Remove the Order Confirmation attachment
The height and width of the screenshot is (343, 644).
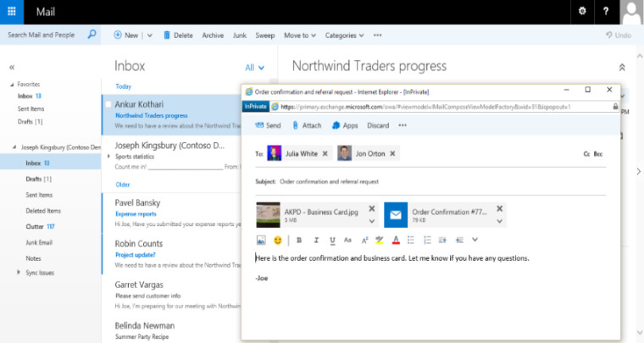point(499,208)
